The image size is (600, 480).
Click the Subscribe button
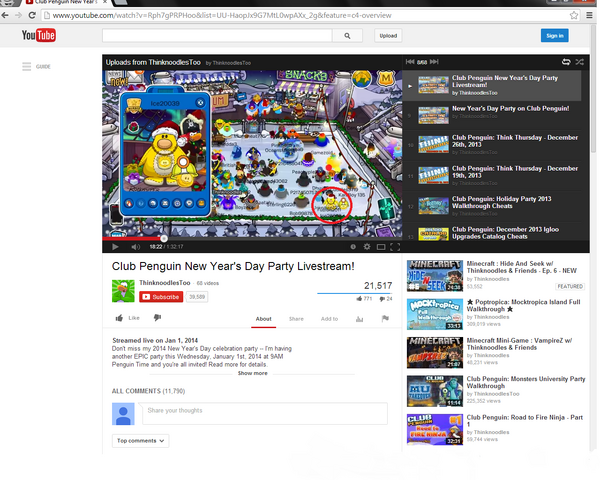[x=161, y=297]
